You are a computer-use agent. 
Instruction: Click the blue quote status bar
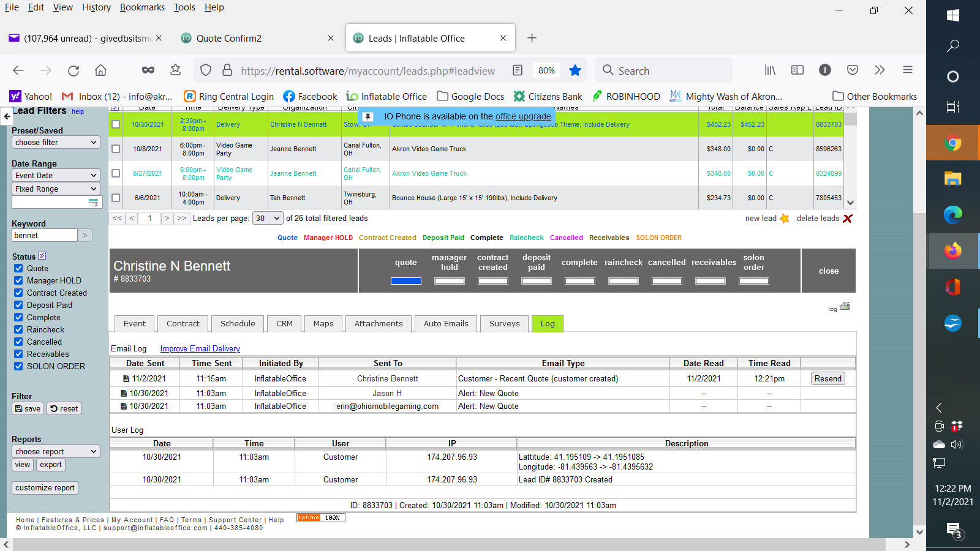point(405,281)
